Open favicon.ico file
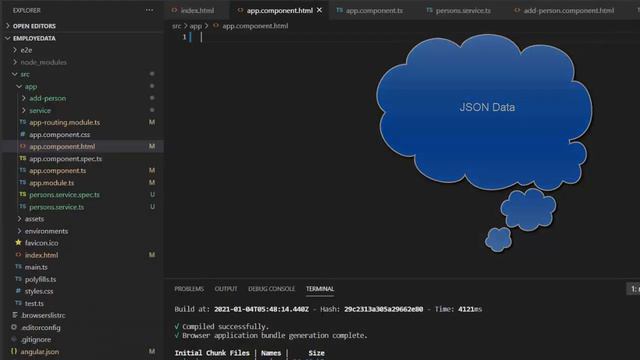640x360 pixels. [41, 243]
